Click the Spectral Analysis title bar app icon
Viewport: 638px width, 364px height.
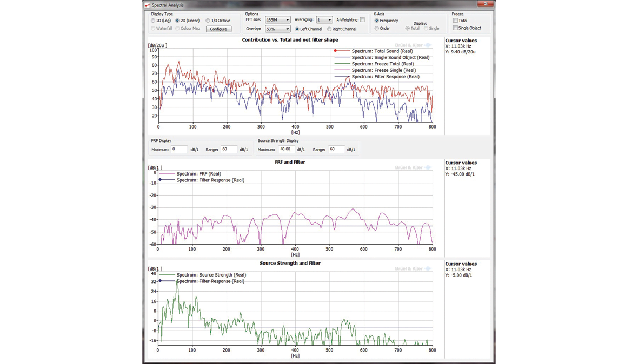147,5
